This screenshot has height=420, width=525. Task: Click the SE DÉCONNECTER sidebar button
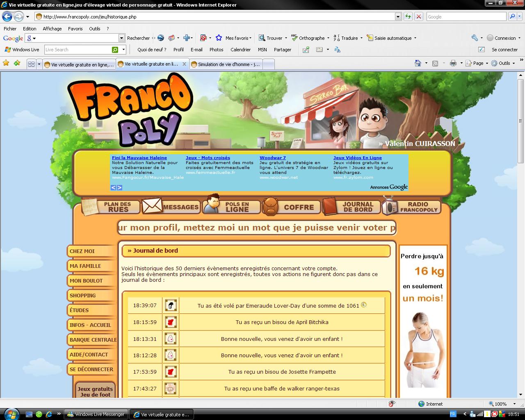click(x=92, y=370)
